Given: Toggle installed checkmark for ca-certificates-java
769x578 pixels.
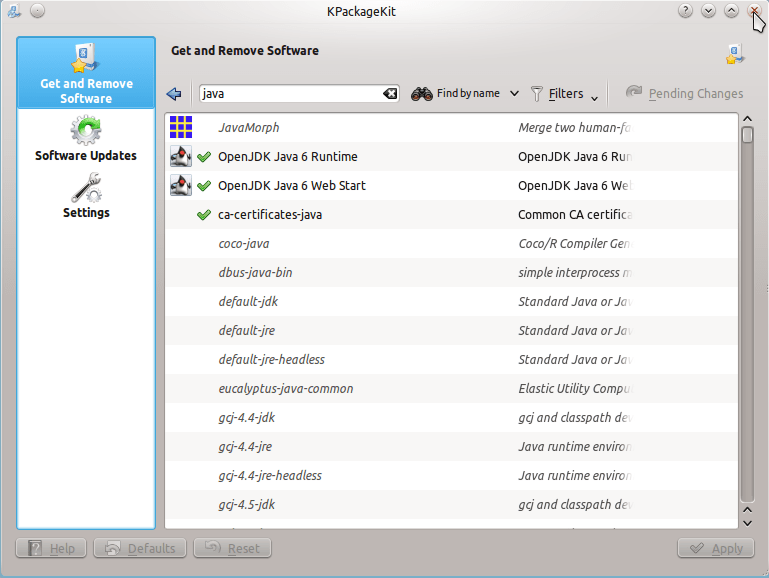Looking at the screenshot, I should [x=204, y=215].
